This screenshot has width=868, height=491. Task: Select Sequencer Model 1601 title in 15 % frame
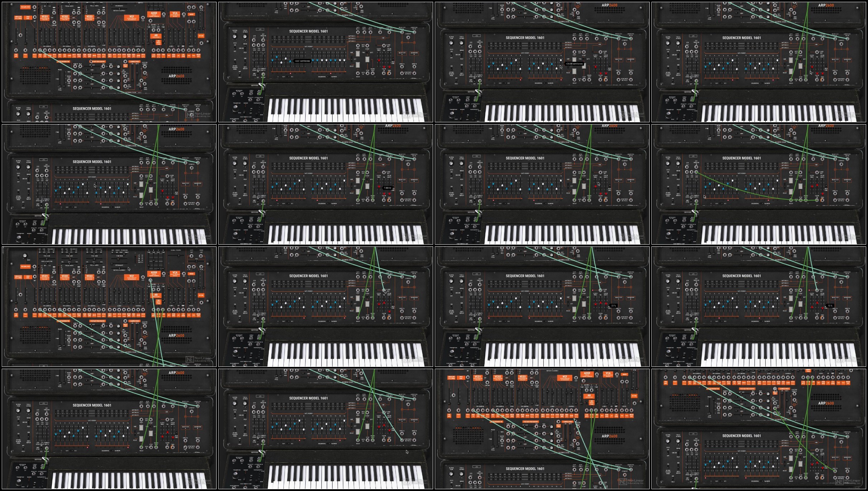(x=742, y=276)
